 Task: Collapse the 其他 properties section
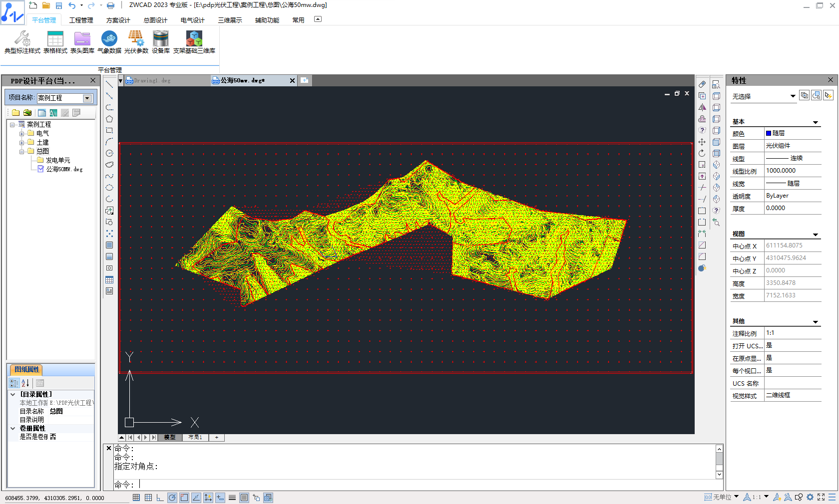tap(816, 322)
